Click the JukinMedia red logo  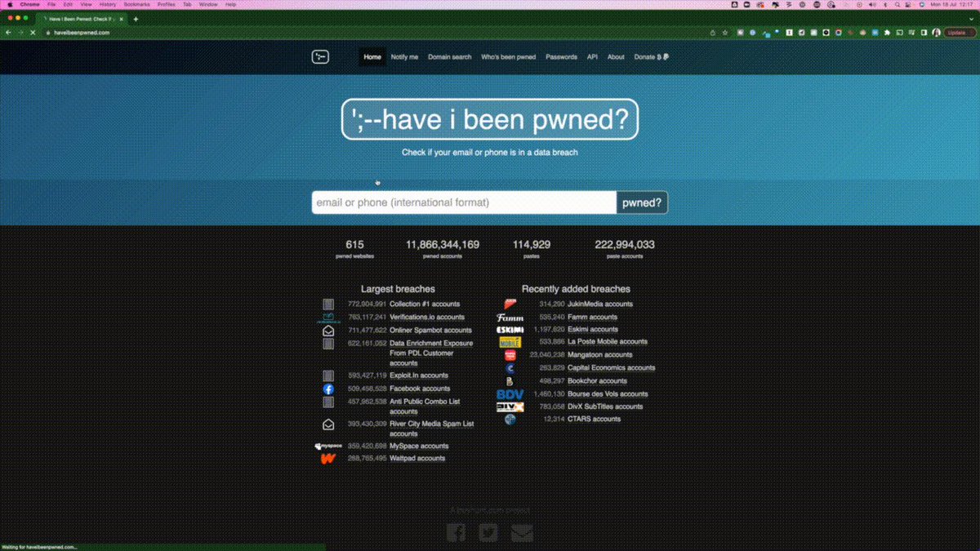510,304
